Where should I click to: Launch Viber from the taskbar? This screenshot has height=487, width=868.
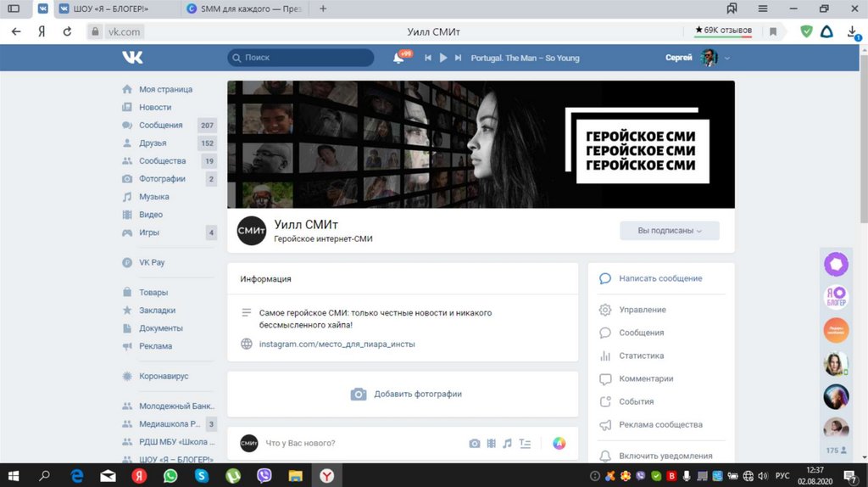coord(264,476)
